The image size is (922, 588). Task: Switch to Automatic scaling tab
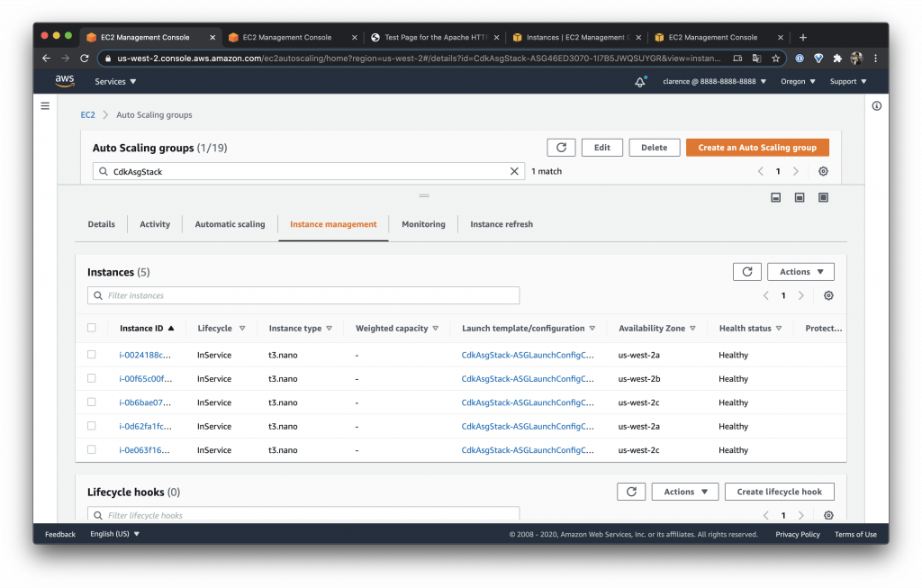pos(230,224)
